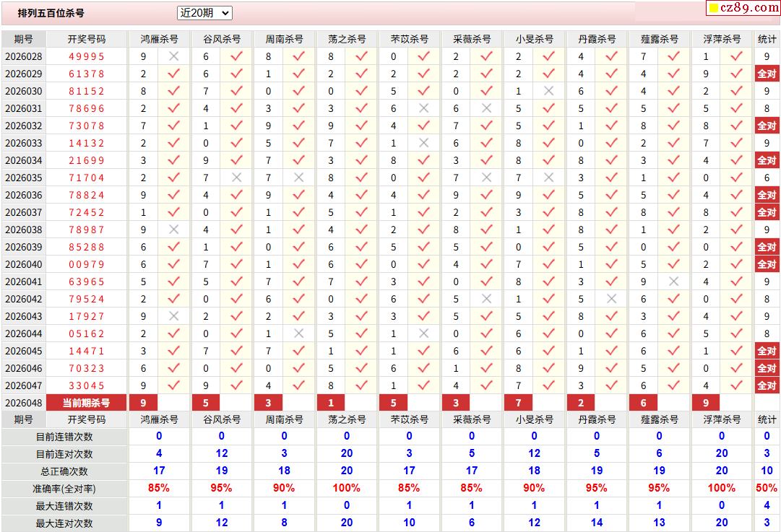Click period number 2026048
The image size is (781, 532).
click(x=23, y=403)
